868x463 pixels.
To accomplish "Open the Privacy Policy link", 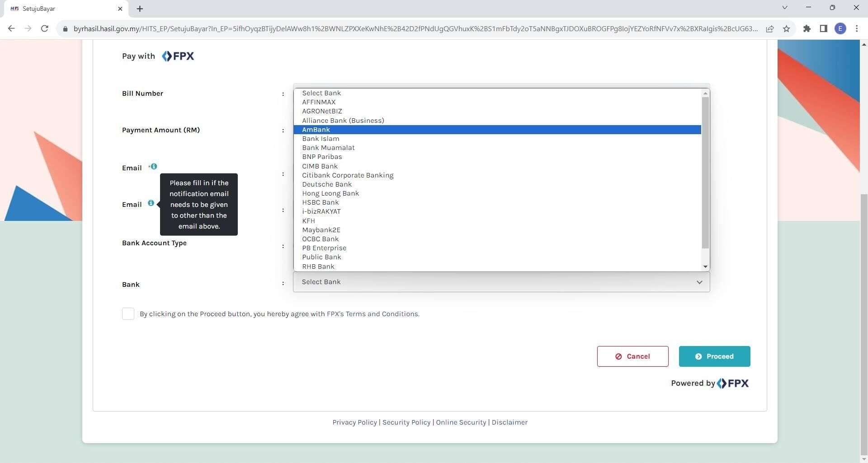I will coord(354,422).
